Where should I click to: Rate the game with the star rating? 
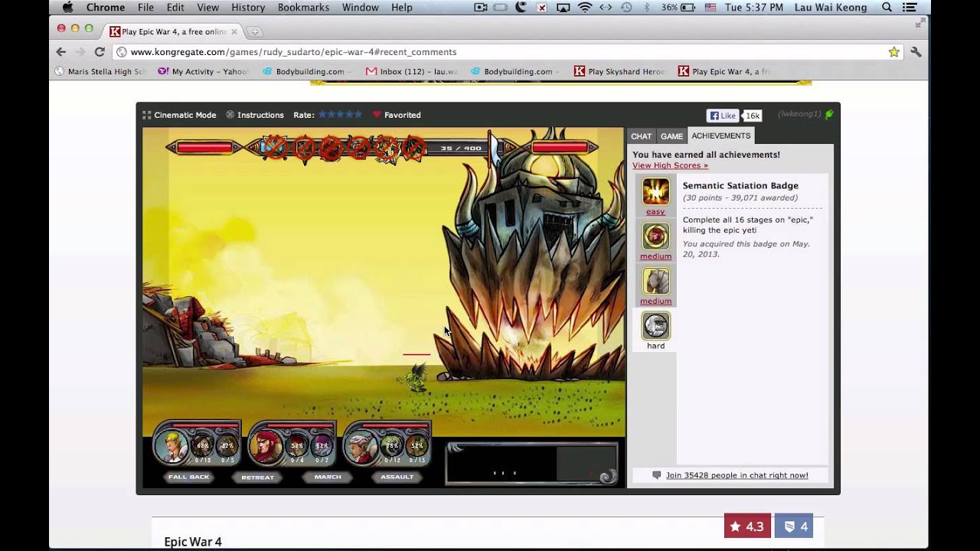pyautogui.click(x=340, y=115)
